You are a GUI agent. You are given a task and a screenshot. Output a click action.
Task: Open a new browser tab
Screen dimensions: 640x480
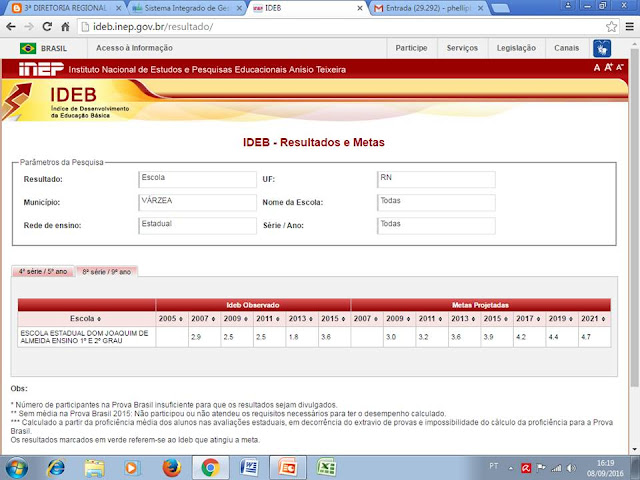tap(501, 8)
